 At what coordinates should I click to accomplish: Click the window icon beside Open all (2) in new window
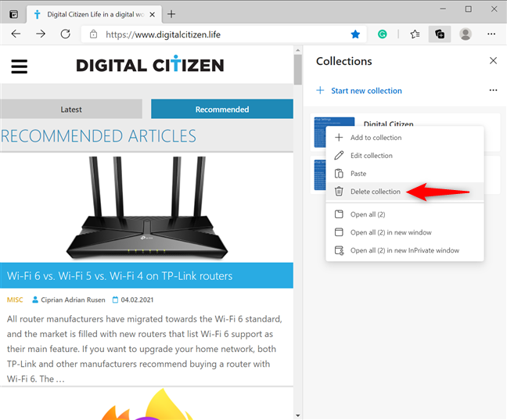click(339, 232)
